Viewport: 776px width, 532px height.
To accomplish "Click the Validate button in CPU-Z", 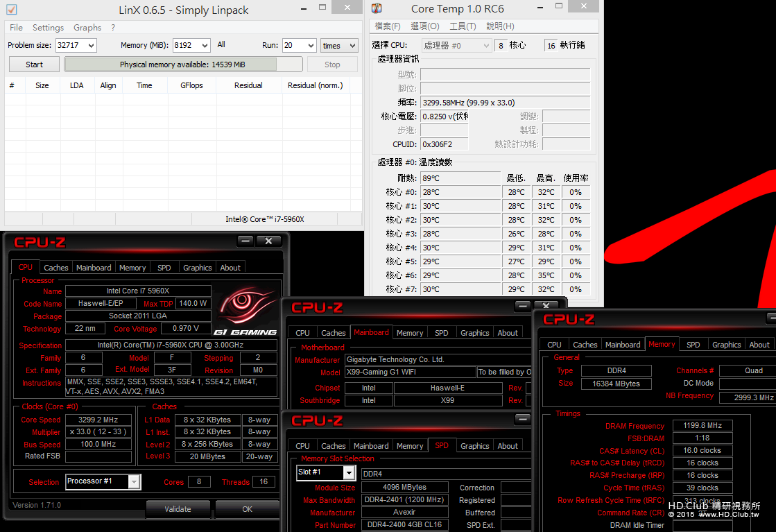I will click(x=178, y=509).
